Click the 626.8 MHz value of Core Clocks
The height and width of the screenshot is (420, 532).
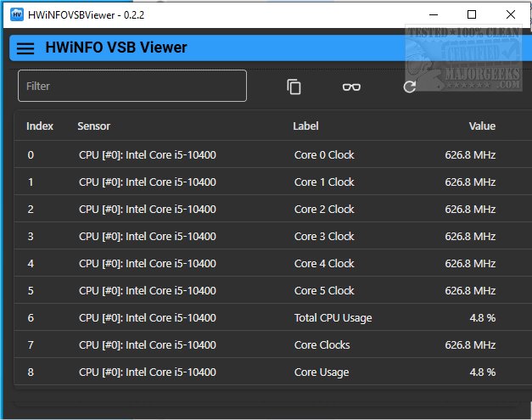[470, 345]
